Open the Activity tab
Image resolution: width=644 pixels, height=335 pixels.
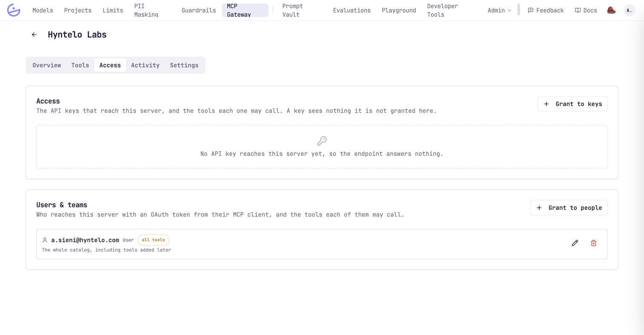point(145,65)
